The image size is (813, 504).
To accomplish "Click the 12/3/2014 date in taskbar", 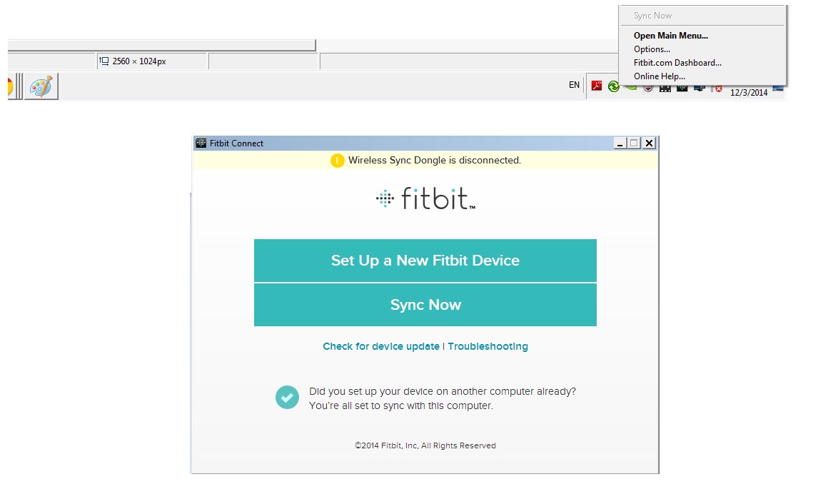I will (x=749, y=92).
